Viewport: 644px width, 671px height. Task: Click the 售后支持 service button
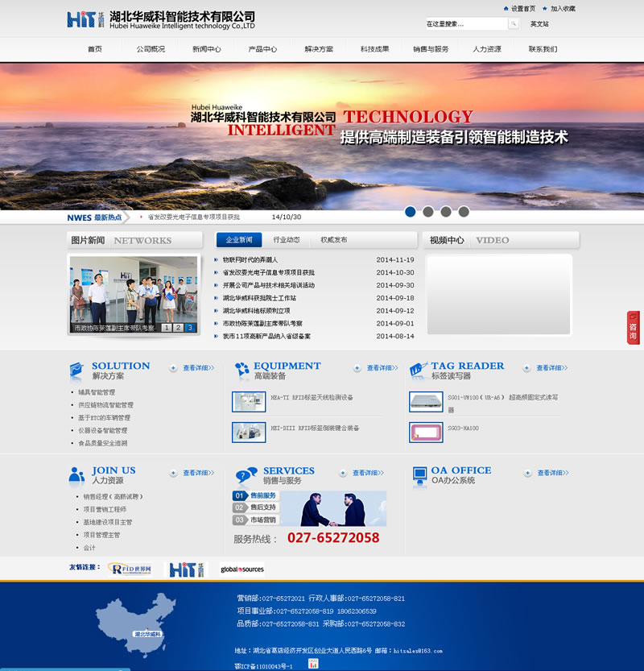[x=255, y=507]
